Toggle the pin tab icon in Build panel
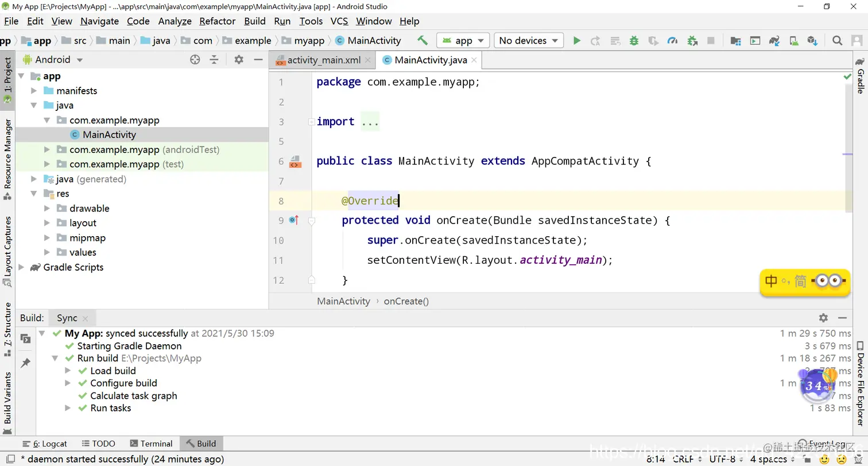 pyautogui.click(x=25, y=363)
